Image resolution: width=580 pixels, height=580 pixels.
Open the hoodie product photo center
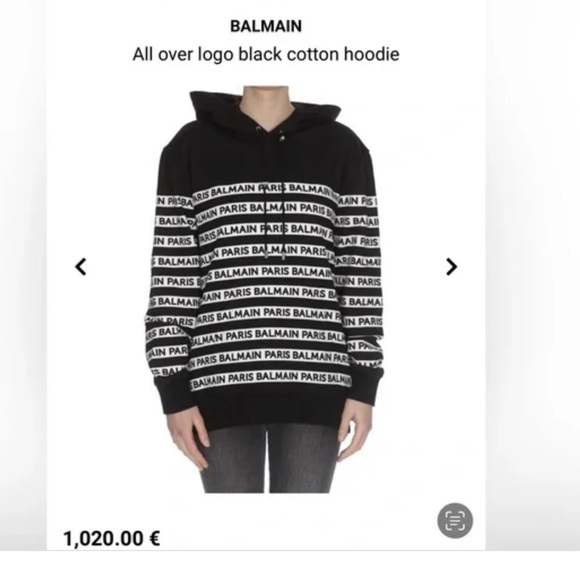264,289
